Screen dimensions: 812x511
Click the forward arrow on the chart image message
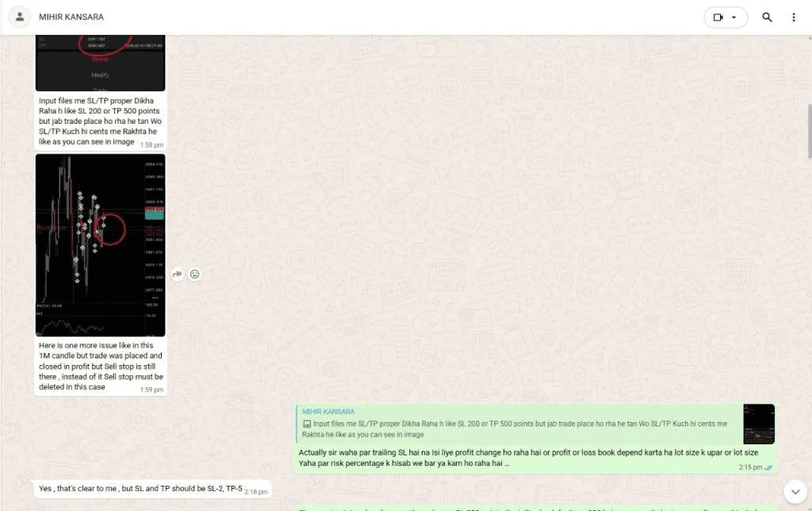tap(177, 274)
